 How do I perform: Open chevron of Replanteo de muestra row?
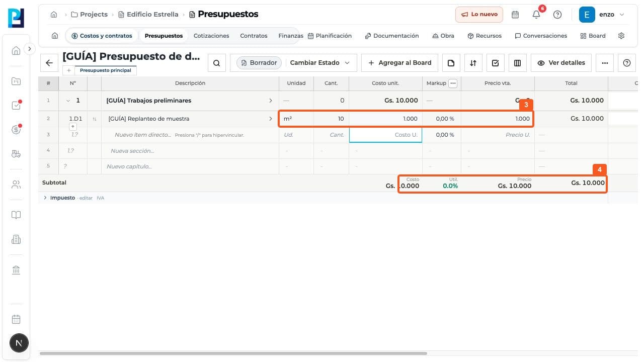[x=271, y=119]
